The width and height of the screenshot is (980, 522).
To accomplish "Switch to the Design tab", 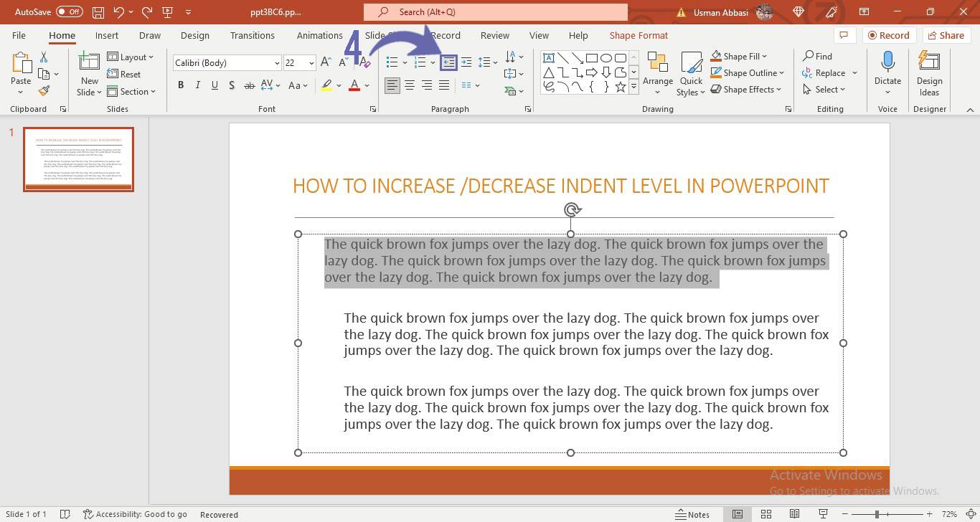I will (195, 35).
